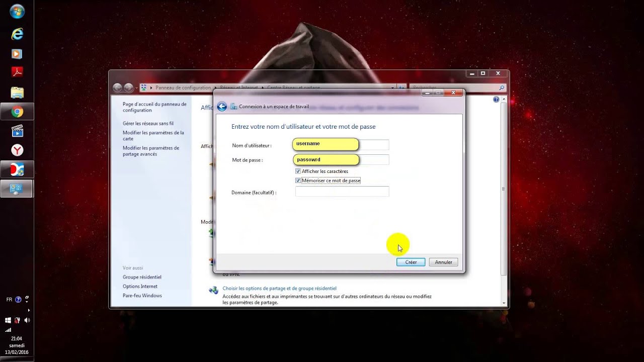Screen dimensions: 644x362
Task: Click the homegroup sharing options icon
Action: pos(213,290)
